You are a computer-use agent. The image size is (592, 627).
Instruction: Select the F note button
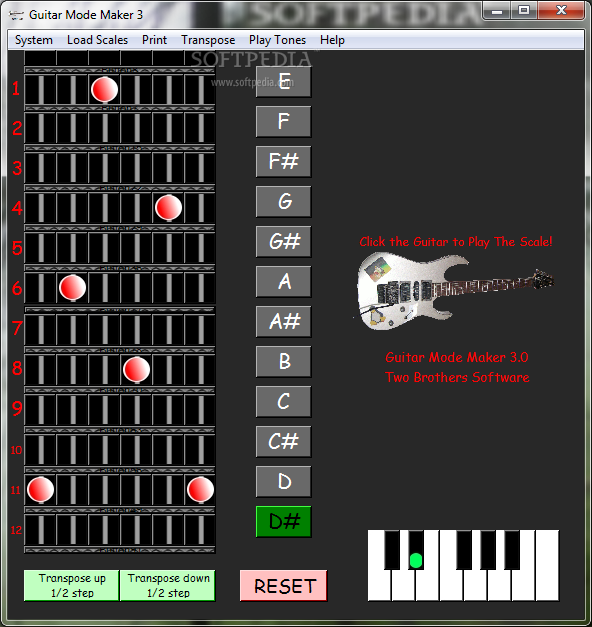[x=284, y=122]
